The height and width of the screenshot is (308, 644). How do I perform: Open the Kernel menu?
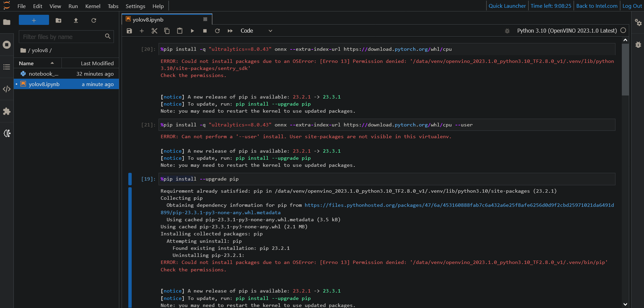[93, 6]
